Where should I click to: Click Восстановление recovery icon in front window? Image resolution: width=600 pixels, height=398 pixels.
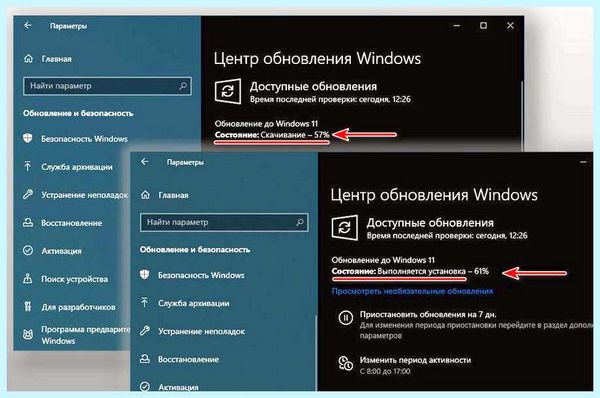[x=144, y=359]
